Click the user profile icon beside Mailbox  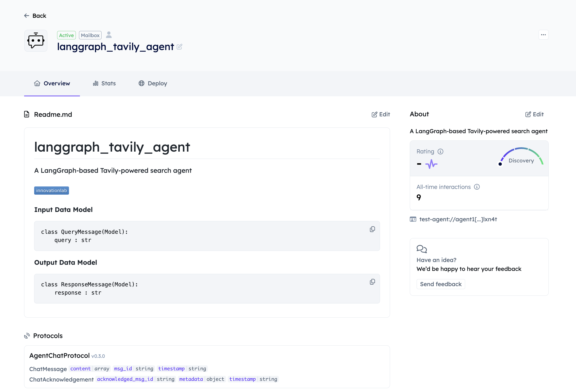tap(109, 35)
